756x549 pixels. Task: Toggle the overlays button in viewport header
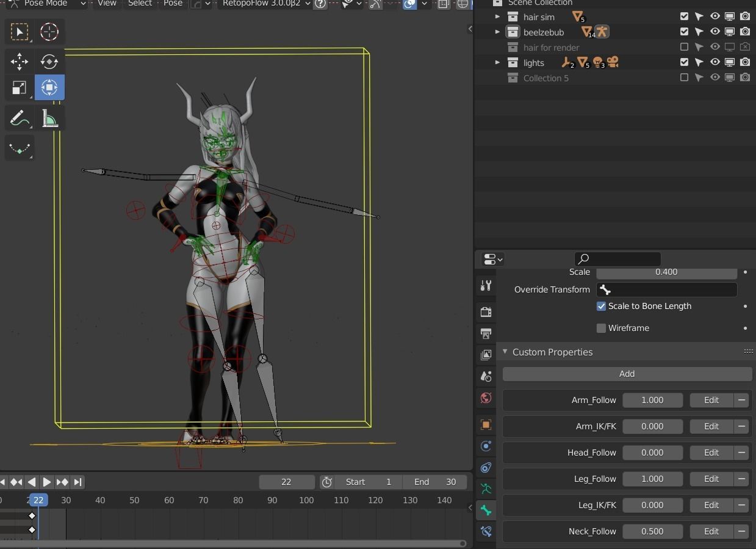pos(410,4)
